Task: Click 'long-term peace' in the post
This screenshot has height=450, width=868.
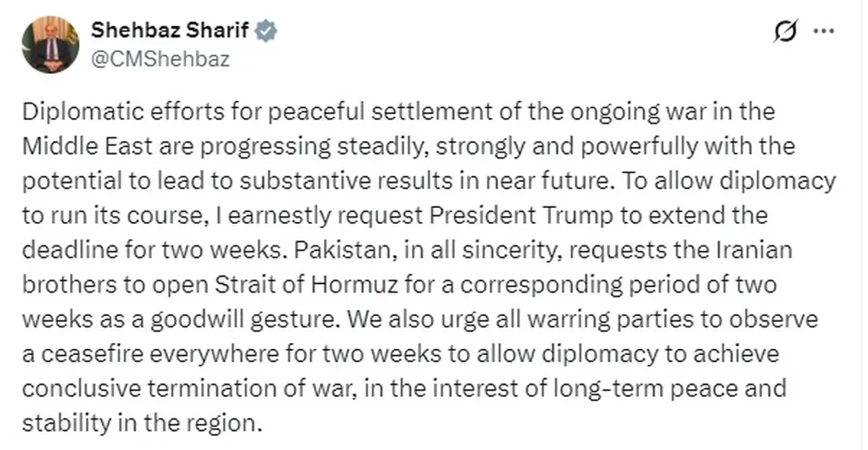Action: coord(645,388)
